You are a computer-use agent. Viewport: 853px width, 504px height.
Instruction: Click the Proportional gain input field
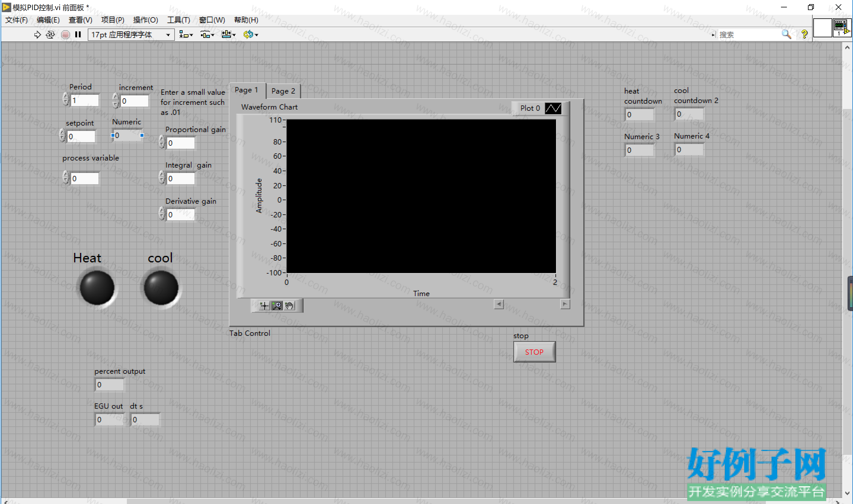point(181,143)
